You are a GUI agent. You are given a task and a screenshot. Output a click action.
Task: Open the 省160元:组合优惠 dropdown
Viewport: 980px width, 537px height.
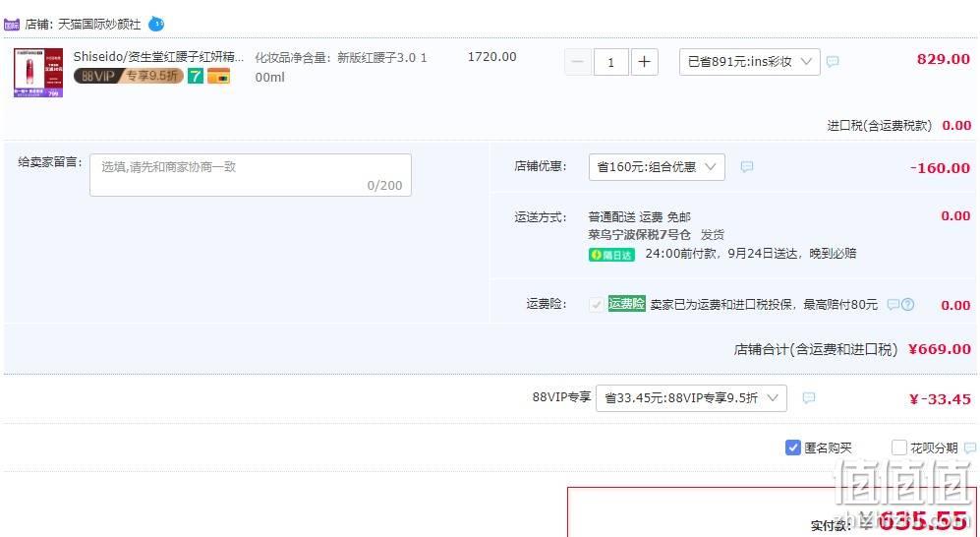(x=657, y=167)
